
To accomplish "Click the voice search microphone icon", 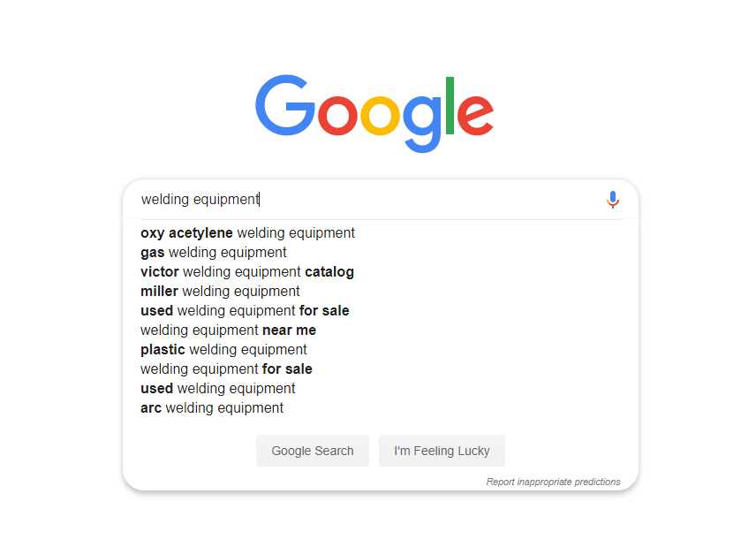I will (x=612, y=199).
